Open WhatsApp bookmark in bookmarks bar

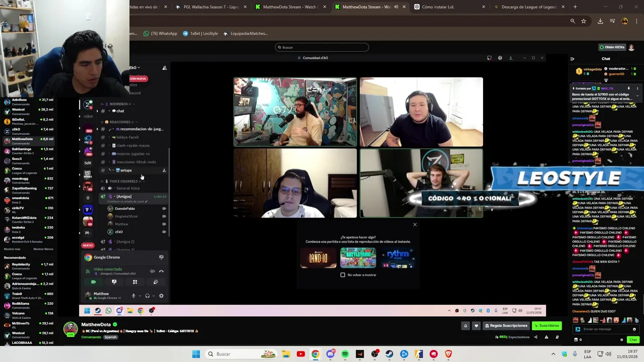pos(160,34)
